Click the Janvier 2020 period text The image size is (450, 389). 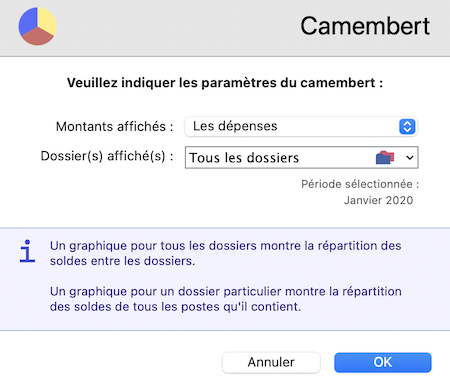[378, 200]
